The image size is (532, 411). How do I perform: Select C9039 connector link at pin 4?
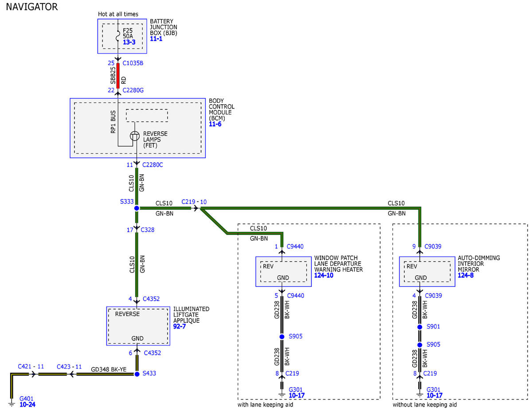click(434, 295)
